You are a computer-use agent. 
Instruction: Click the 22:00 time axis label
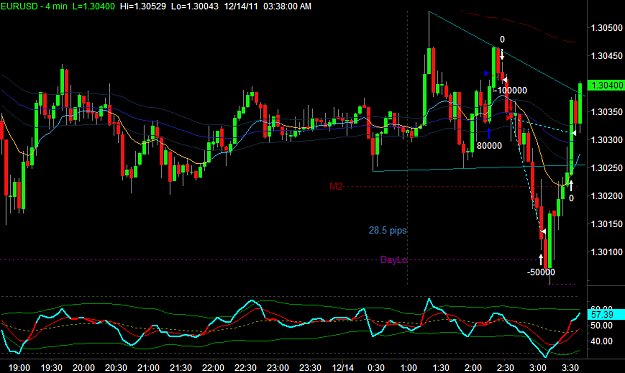(x=213, y=367)
